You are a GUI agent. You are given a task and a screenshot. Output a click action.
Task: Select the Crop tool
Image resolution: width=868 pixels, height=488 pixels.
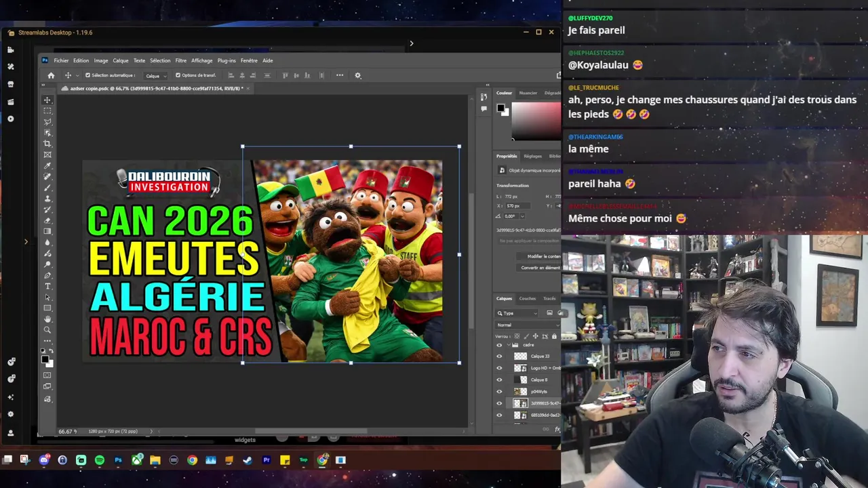47,144
